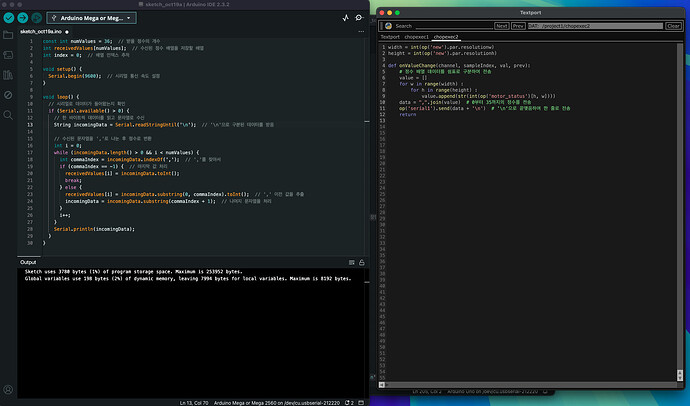The image size is (690, 406).
Task: Open the Boards Manager sidebar icon
Action: click(x=8, y=55)
